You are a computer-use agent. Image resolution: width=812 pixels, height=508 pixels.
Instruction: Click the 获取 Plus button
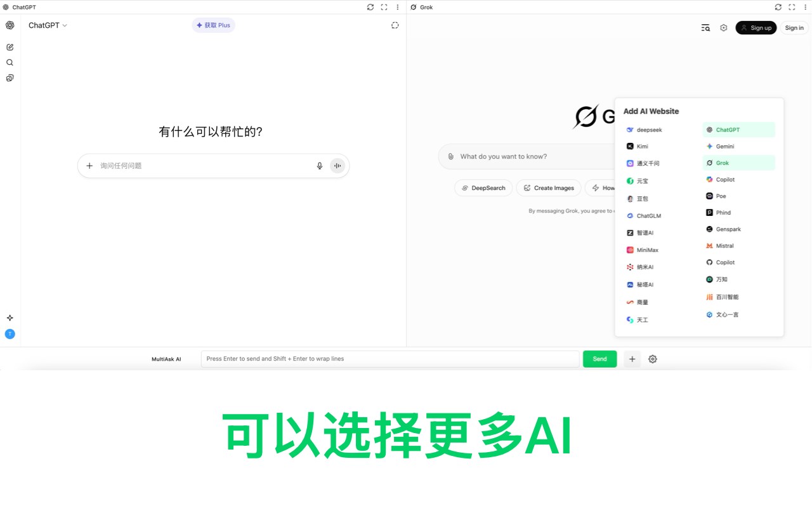pyautogui.click(x=213, y=25)
